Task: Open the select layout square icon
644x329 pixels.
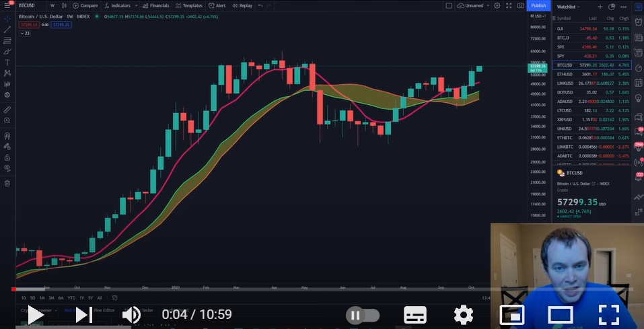Action: (449, 6)
